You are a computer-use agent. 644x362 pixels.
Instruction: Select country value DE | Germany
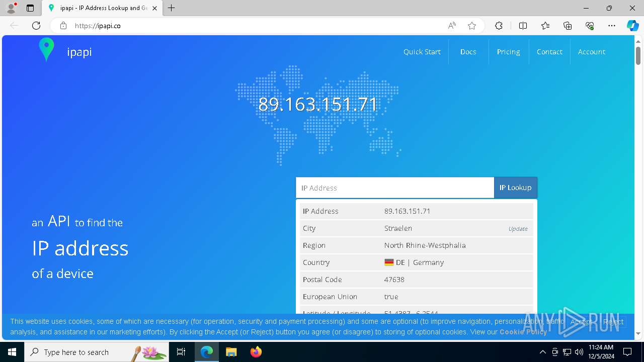click(x=414, y=262)
